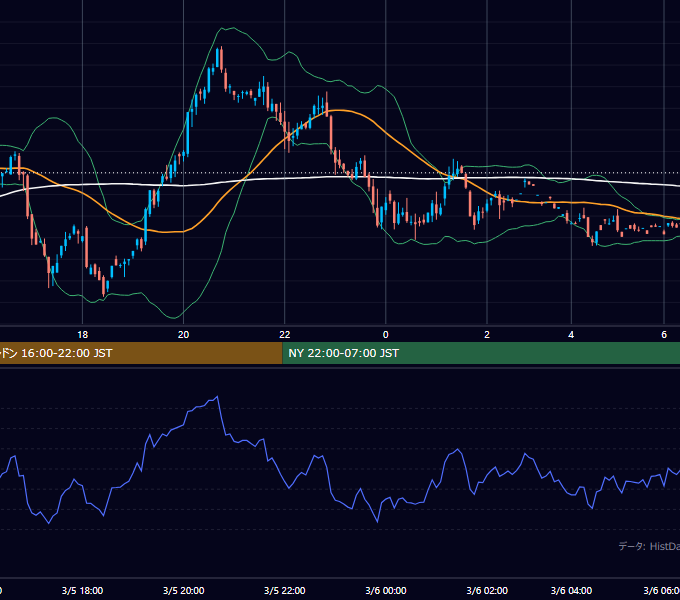Click the 22 hour label on price chart axis
The width and height of the screenshot is (680, 600).
pos(284,335)
